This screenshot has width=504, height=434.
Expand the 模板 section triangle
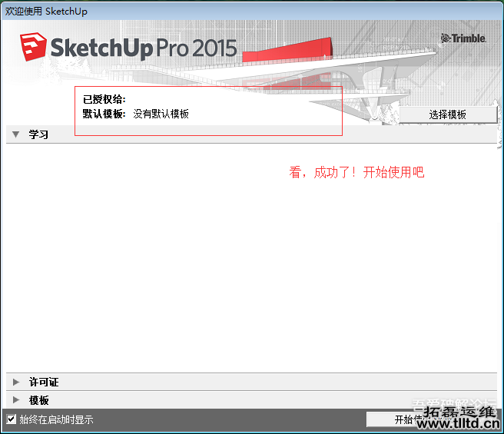point(16,400)
